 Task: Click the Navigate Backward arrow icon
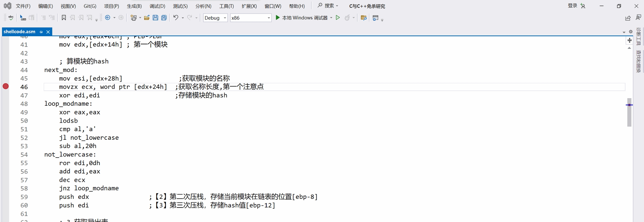point(108,18)
